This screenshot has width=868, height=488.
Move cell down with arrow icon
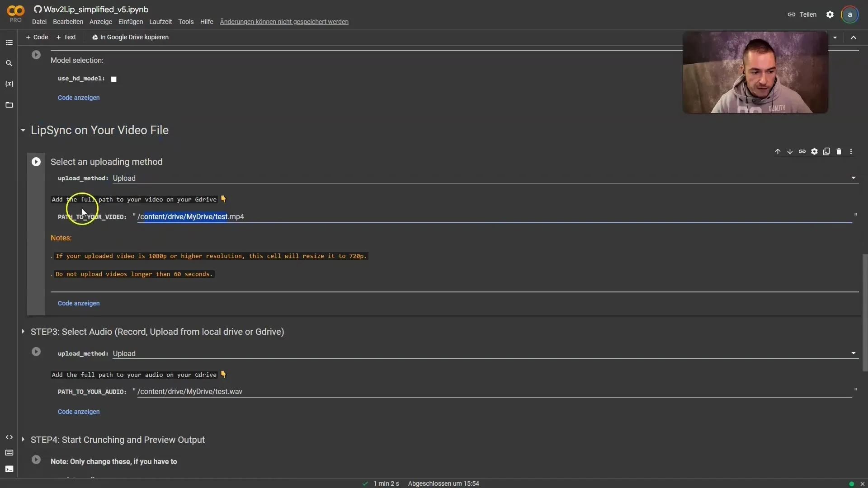point(790,151)
